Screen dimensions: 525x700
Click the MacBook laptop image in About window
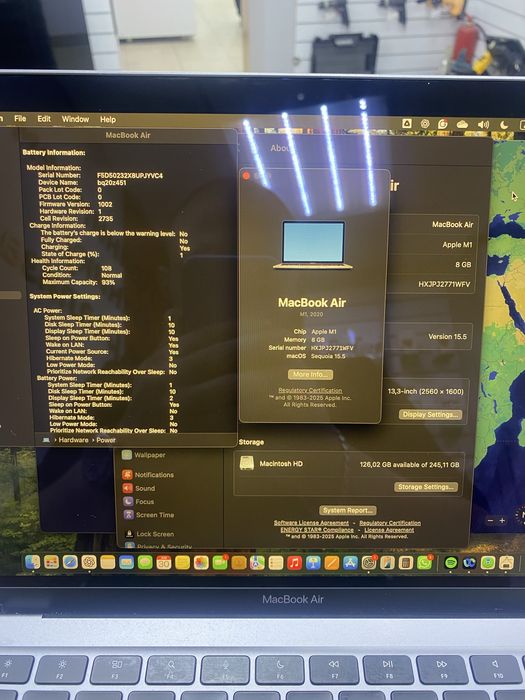(313, 246)
